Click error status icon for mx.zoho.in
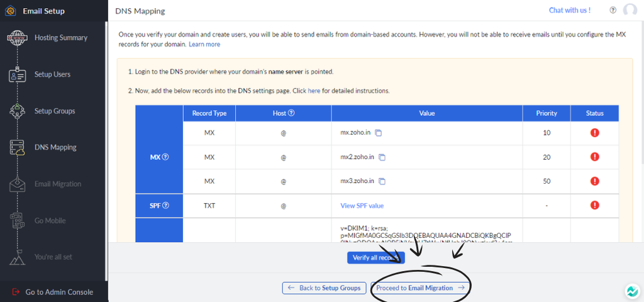 click(x=594, y=133)
